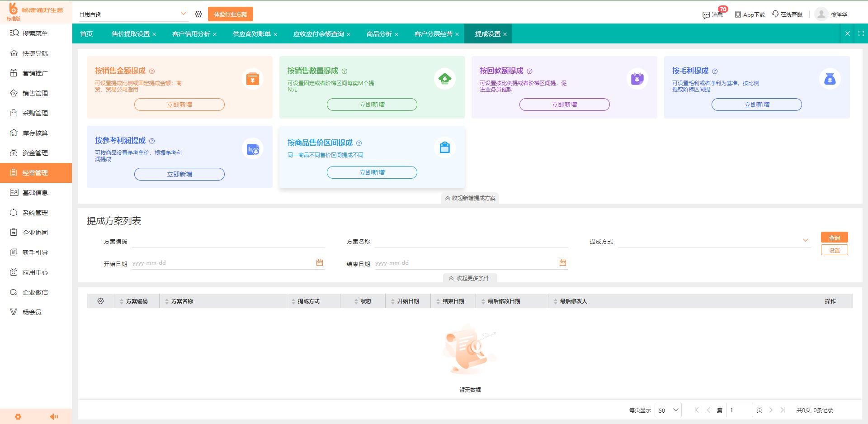This screenshot has width=868, height=424.
Task: Mute the speaker icon in bottom sidebar
Action: 54,416
